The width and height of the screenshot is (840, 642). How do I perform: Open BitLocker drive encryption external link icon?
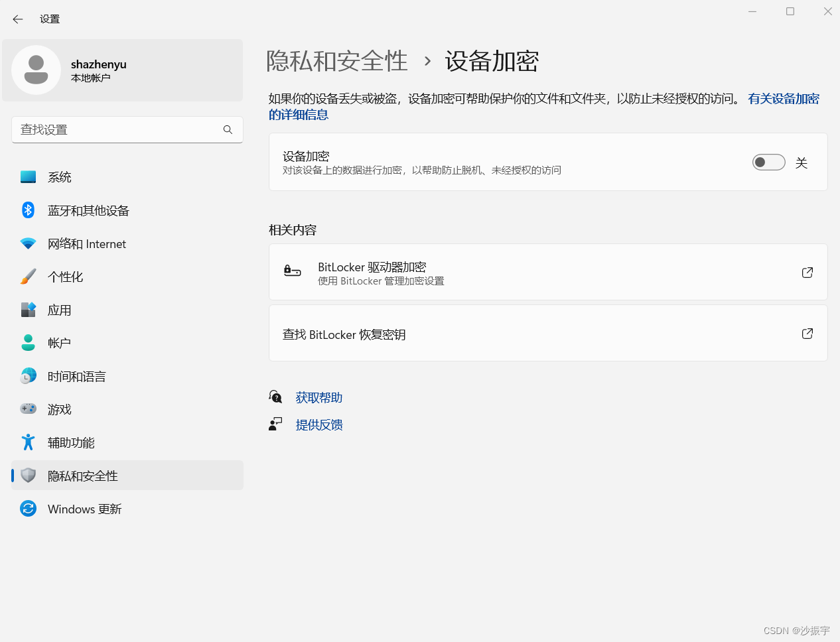pos(807,273)
